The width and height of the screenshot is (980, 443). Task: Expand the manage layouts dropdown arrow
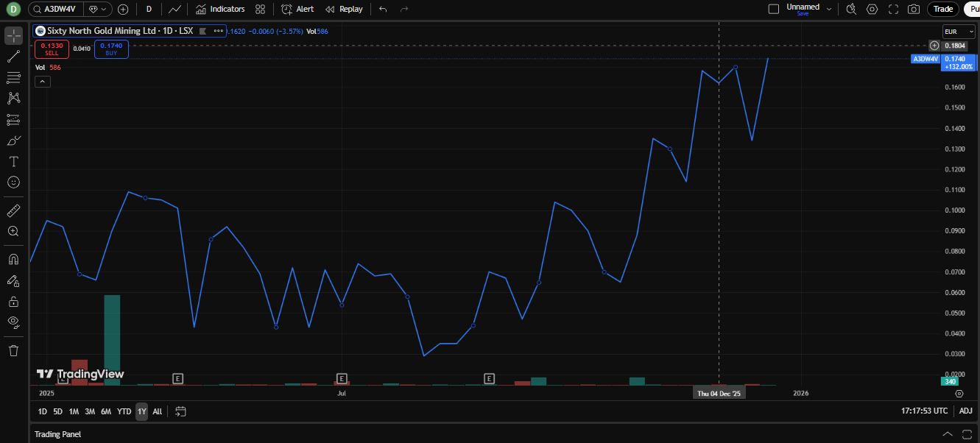pyautogui.click(x=830, y=9)
